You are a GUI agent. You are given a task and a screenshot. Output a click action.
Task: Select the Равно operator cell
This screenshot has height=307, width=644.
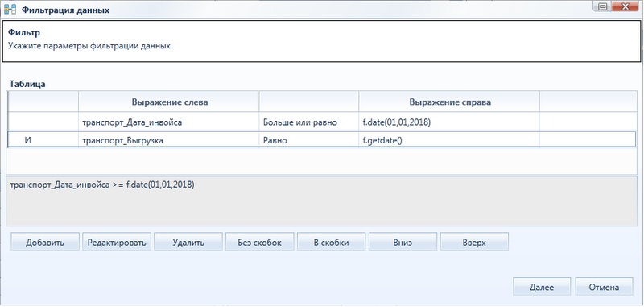(x=309, y=140)
